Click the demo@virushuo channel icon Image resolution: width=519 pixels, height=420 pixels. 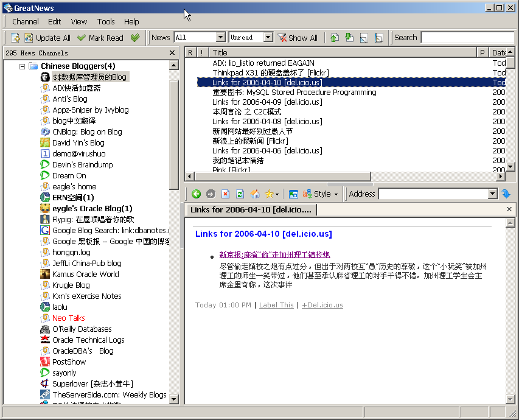(x=45, y=153)
